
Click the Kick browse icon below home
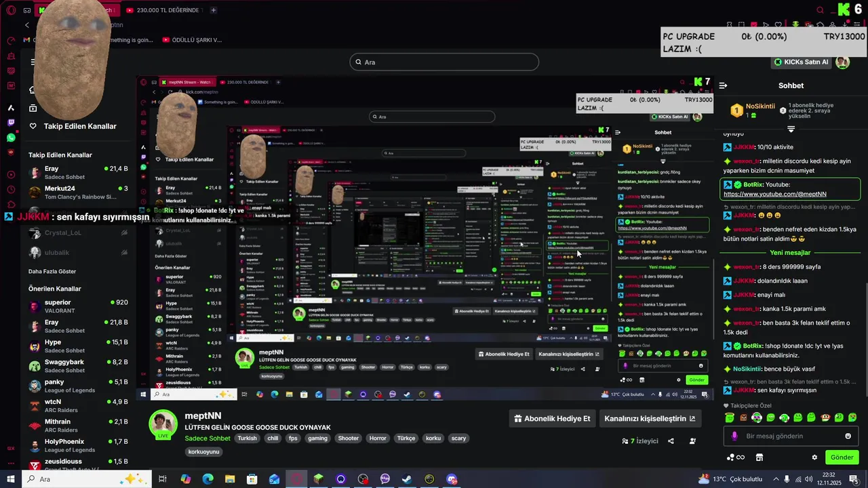pos(33,108)
